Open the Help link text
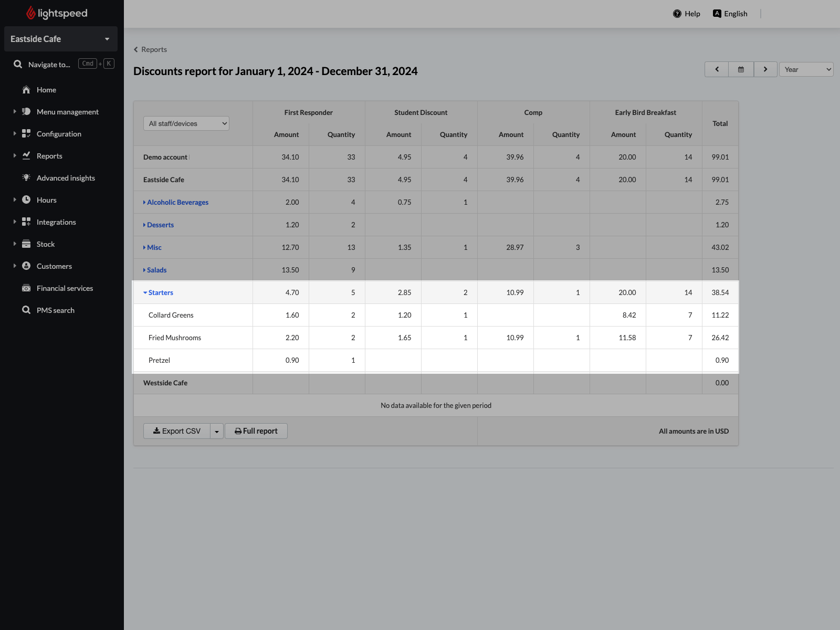 (692, 14)
